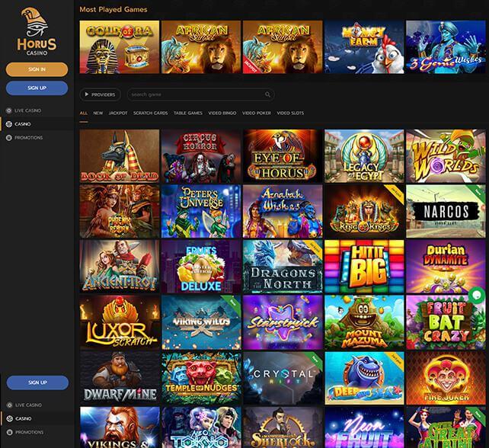Screen dimensions: 489x448
Task: Click the lower Live Casino sidebar icon
Action: [9, 405]
